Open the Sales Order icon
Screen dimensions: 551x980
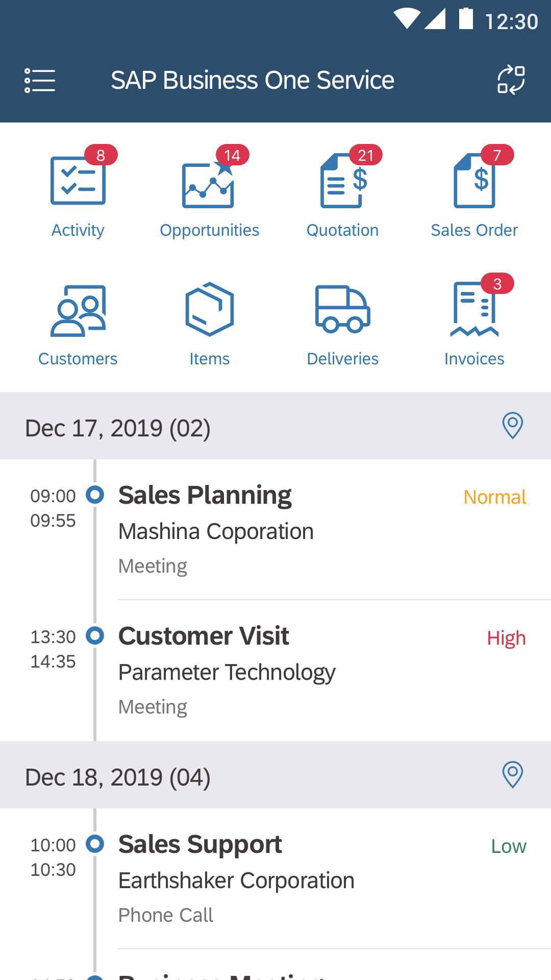[x=474, y=181]
